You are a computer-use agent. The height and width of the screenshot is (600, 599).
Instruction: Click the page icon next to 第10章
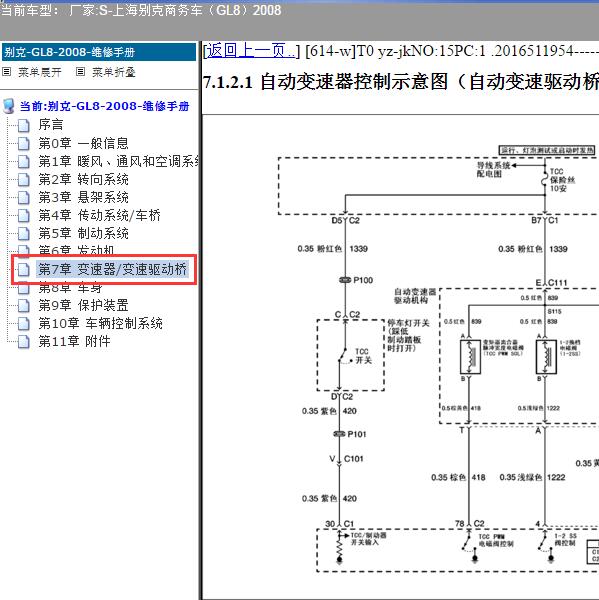(x=24, y=324)
